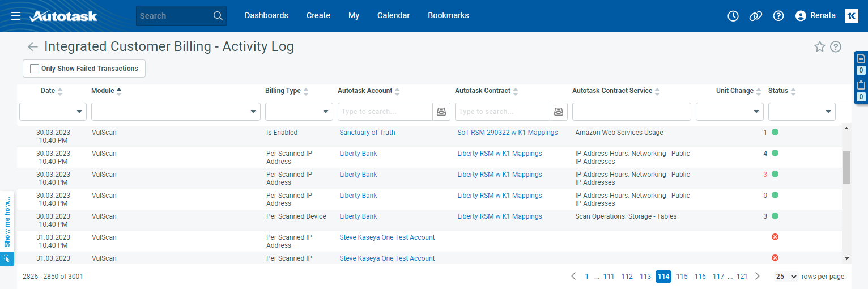Viewport: 868px width, 289px height.
Task: Open the document side panel icon
Action: [861, 58]
